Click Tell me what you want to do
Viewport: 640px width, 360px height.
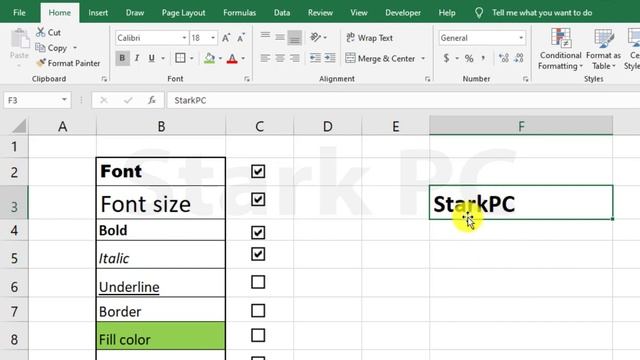542,13
